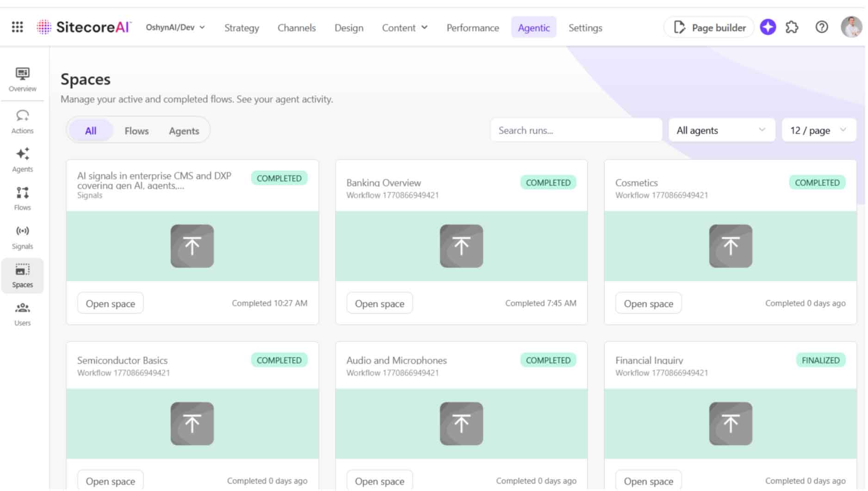Click the AI signals card upload icon
868x491 pixels.
192,246
